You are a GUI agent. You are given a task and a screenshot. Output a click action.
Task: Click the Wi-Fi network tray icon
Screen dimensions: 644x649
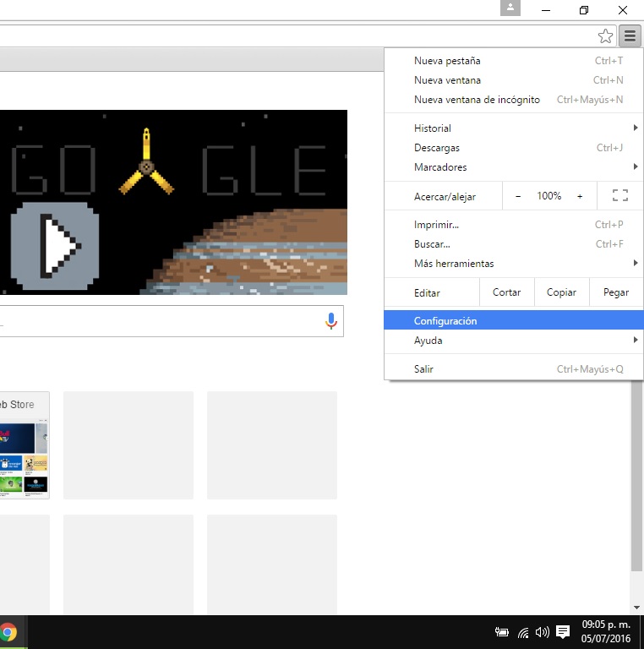click(x=523, y=632)
